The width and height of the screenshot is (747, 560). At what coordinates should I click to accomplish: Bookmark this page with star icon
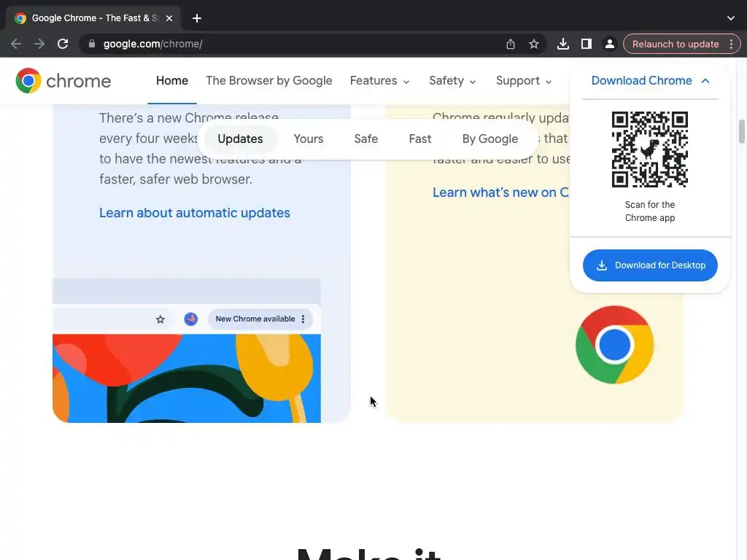(533, 44)
